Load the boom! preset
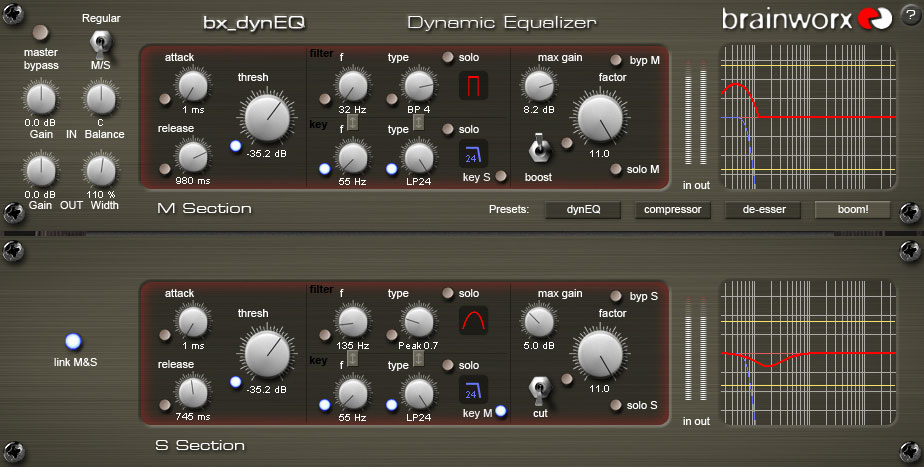The width and height of the screenshot is (924, 467). (x=853, y=209)
